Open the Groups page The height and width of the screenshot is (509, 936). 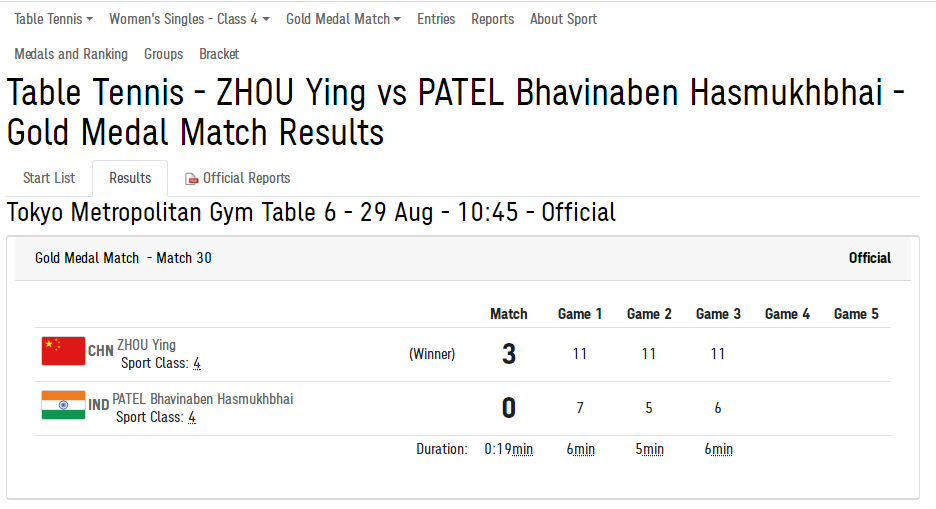coord(163,54)
